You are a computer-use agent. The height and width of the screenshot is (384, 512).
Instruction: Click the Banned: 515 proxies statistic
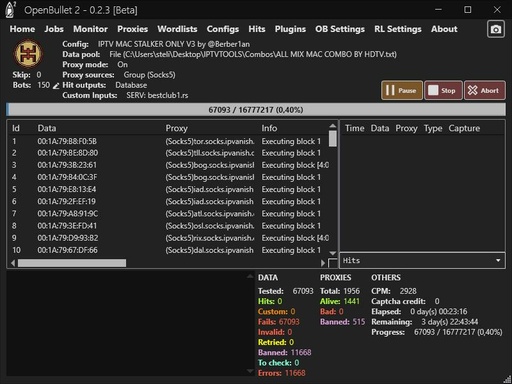tap(342, 322)
